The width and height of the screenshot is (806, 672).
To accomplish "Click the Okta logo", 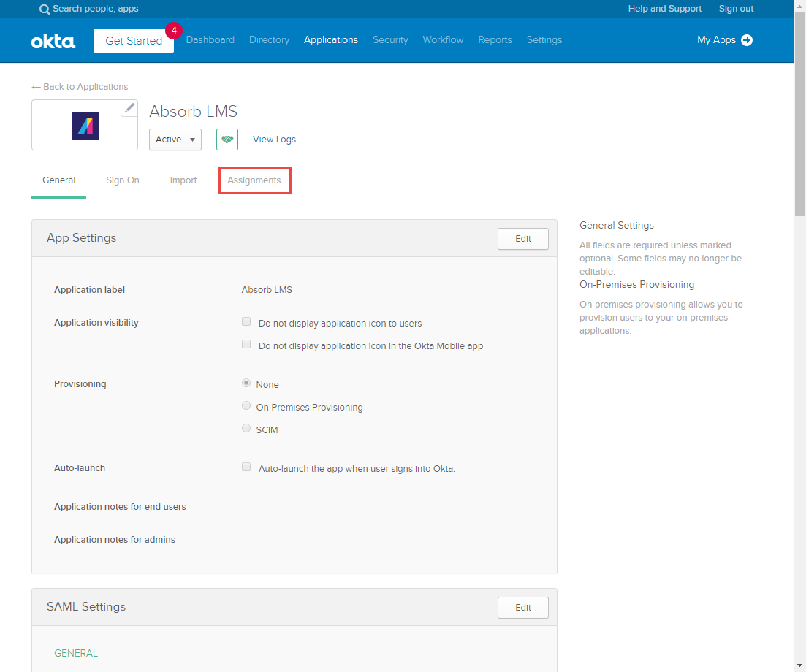I will (x=53, y=41).
